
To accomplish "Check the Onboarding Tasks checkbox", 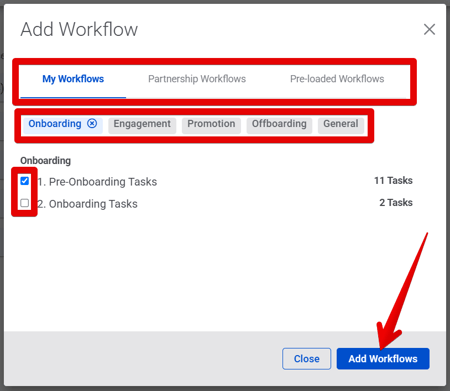I will (25, 203).
